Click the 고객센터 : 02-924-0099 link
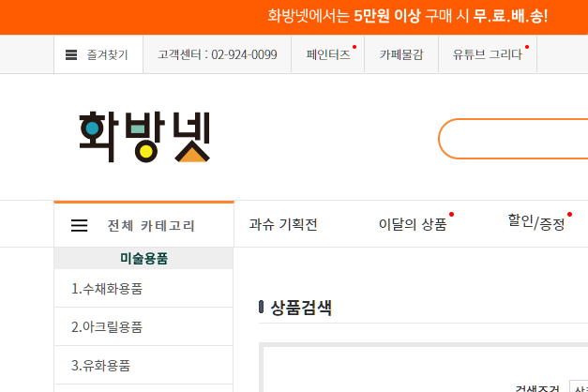 [218, 54]
